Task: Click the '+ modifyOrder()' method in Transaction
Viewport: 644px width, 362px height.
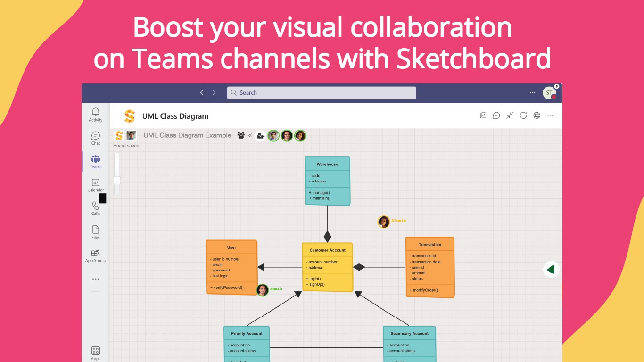Action: [x=424, y=290]
